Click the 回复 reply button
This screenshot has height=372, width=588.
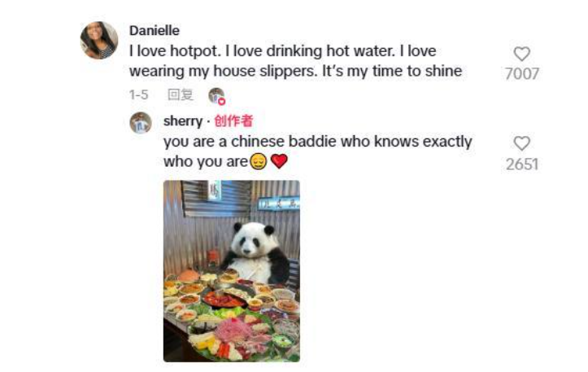pos(181,94)
